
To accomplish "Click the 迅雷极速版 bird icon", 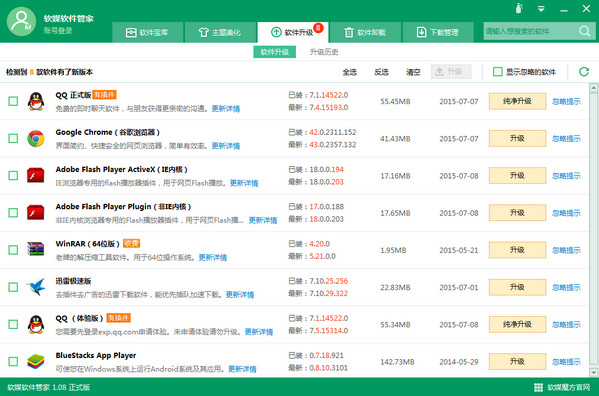I will (36, 287).
